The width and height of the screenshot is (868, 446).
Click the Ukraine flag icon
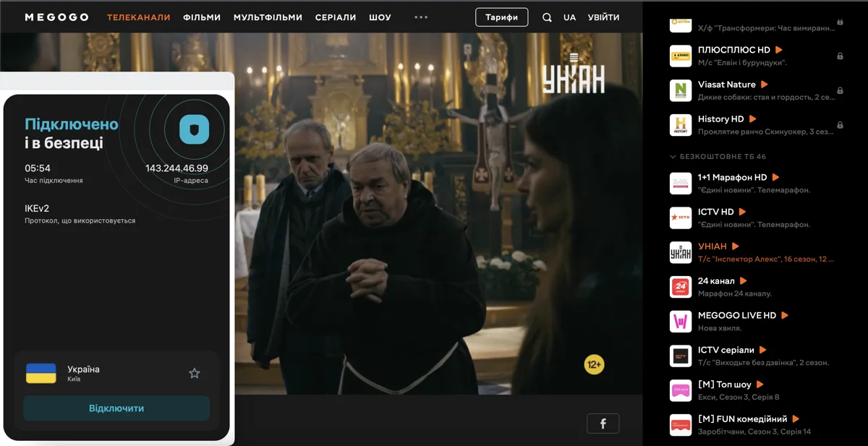point(41,373)
